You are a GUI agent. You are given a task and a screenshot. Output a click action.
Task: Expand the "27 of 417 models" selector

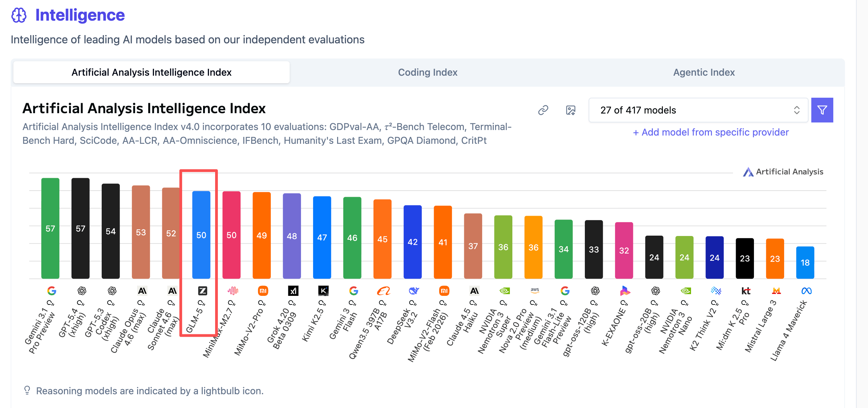click(x=698, y=110)
